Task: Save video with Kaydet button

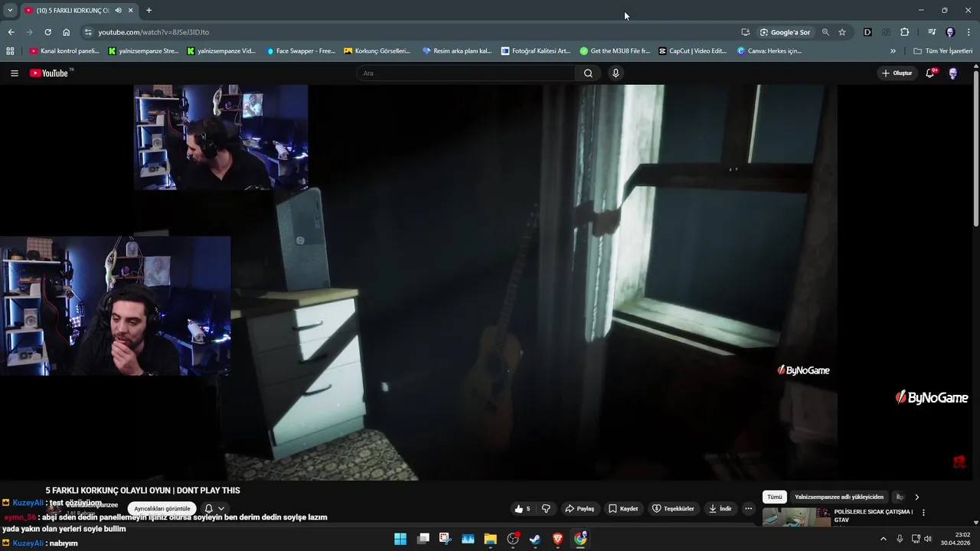Action: 623,509
